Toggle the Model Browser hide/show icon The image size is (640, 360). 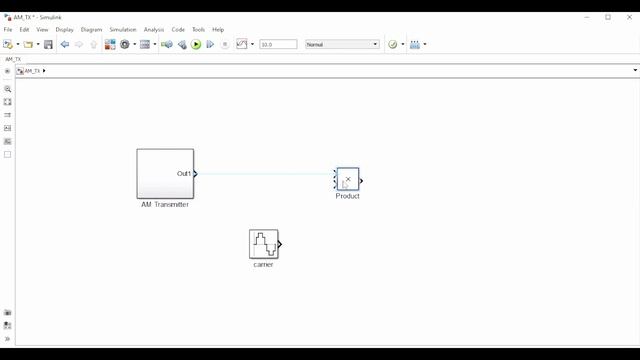(7, 71)
